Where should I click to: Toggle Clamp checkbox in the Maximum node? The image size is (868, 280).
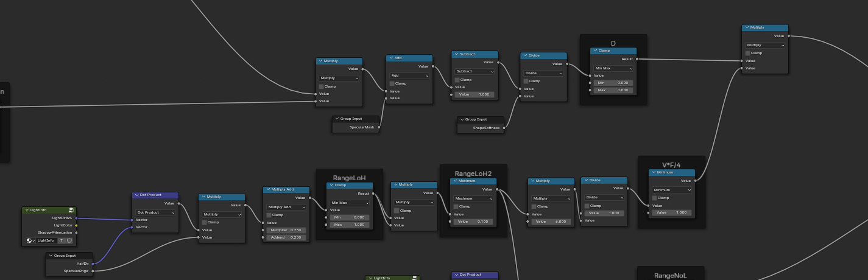(456, 206)
